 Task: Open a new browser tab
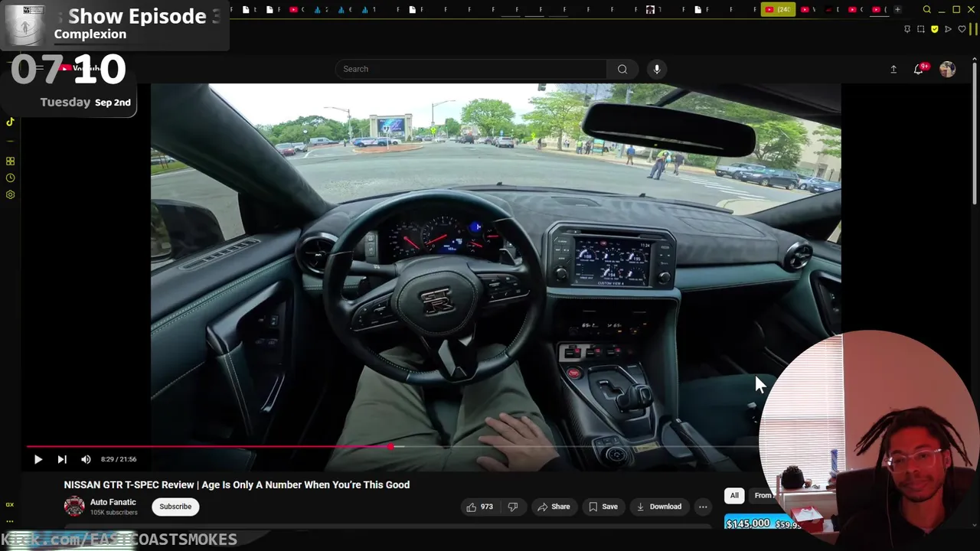tap(897, 9)
